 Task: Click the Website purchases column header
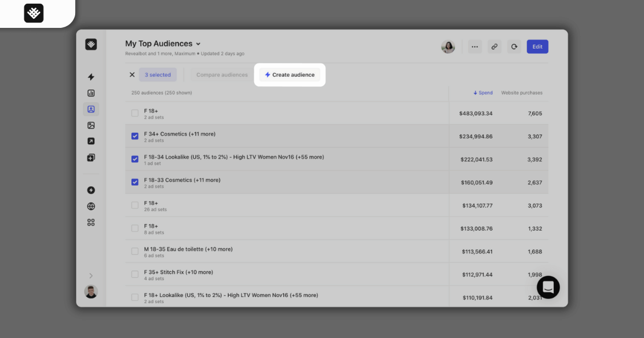(522, 93)
